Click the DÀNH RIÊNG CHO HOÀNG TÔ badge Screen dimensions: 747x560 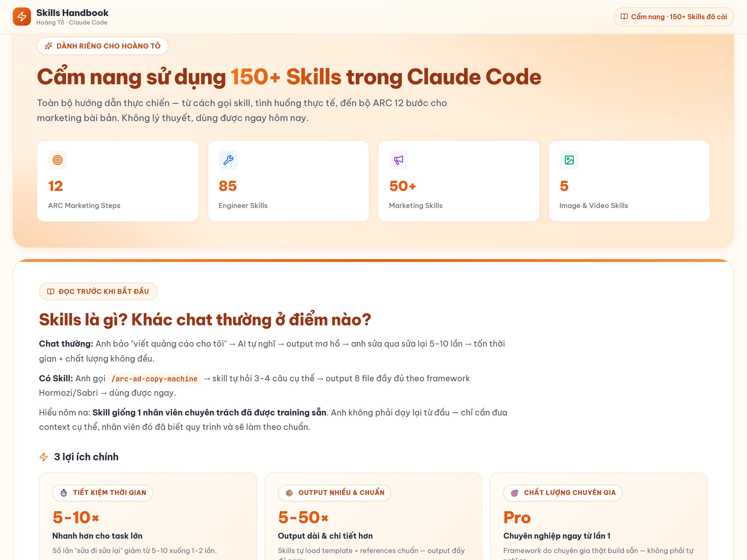(103, 46)
